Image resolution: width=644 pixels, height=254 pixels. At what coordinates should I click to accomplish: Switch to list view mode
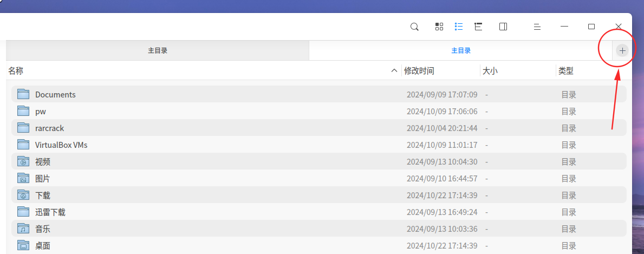pos(459,27)
